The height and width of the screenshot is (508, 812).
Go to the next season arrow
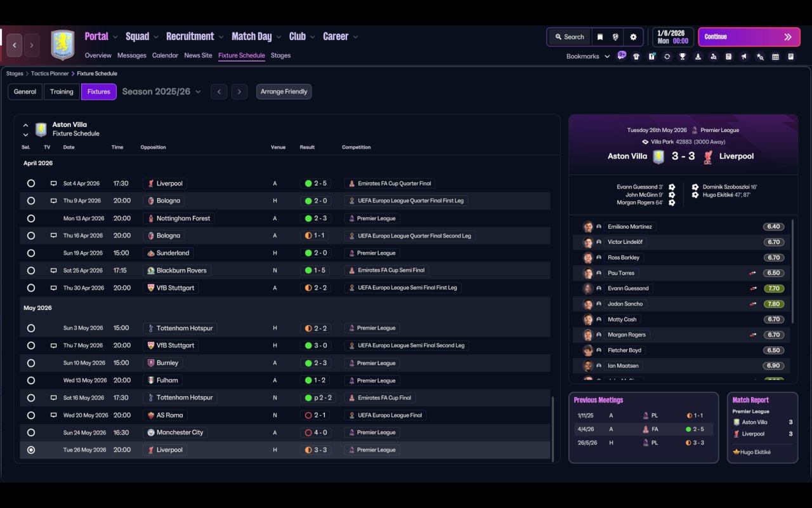point(239,91)
